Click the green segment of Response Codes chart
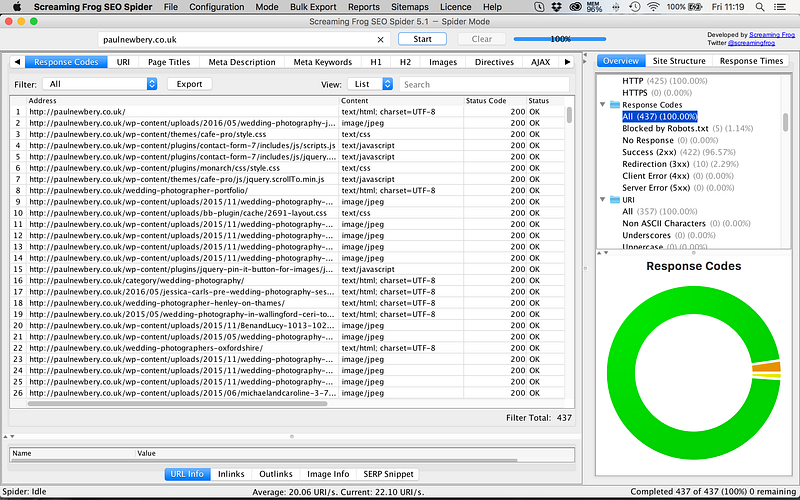Viewport: 800px width, 500px height. (x=622, y=372)
